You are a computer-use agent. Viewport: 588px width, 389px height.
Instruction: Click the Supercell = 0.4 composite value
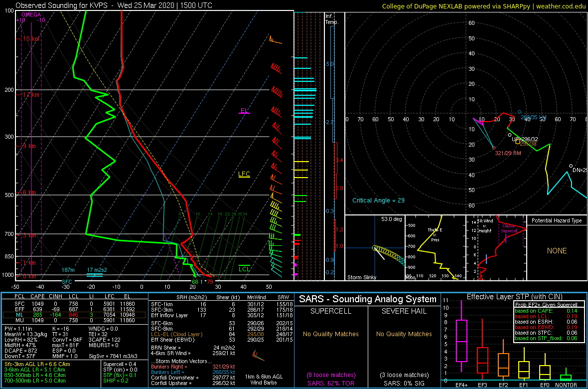click(x=121, y=364)
